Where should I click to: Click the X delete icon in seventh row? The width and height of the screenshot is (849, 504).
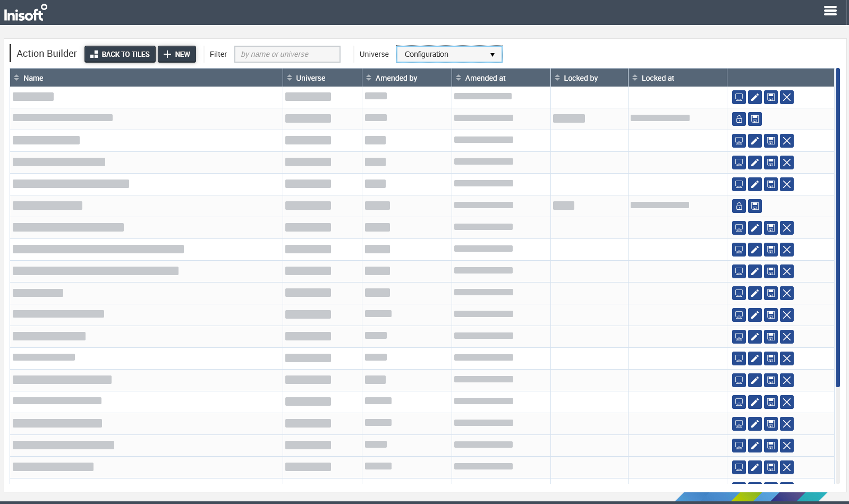tap(787, 228)
